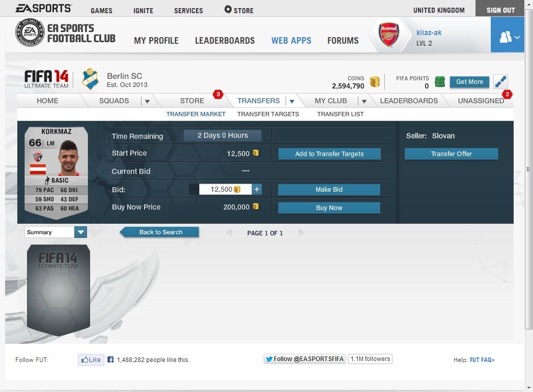Click the Berlin SC club badge
533x392 pixels.
(90, 79)
